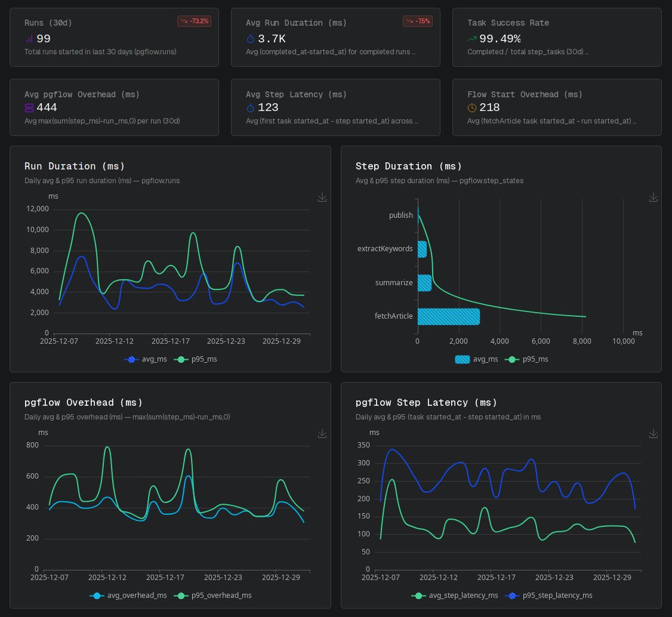672x617 pixels.
Task: Select the Task Success Rate card title
Action: tap(508, 23)
